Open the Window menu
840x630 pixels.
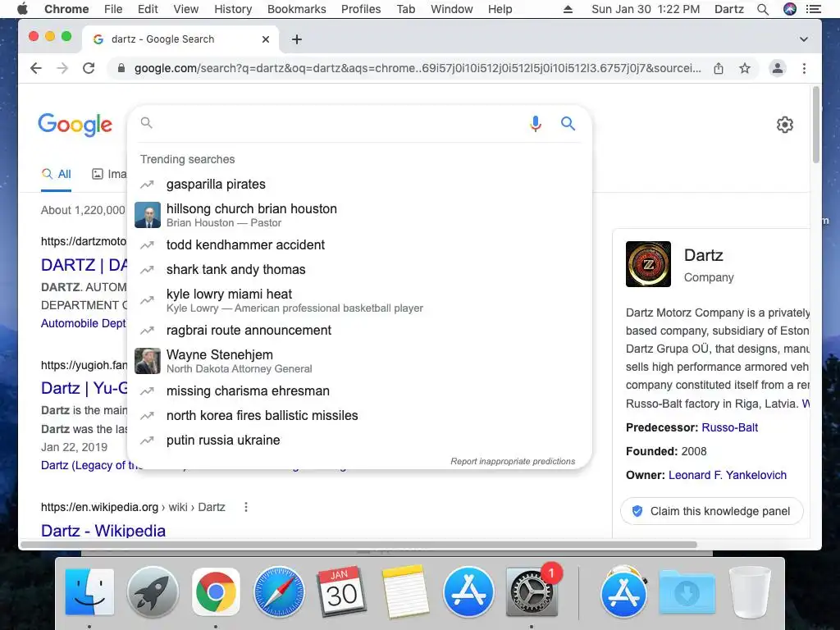pos(452,9)
